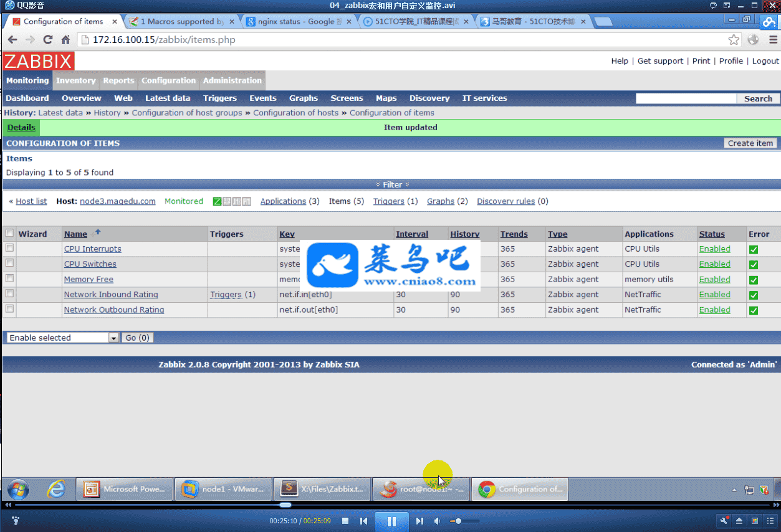The width and height of the screenshot is (781, 532).
Task: Click the Chrome back arrow
Action: tap(12, 40)
